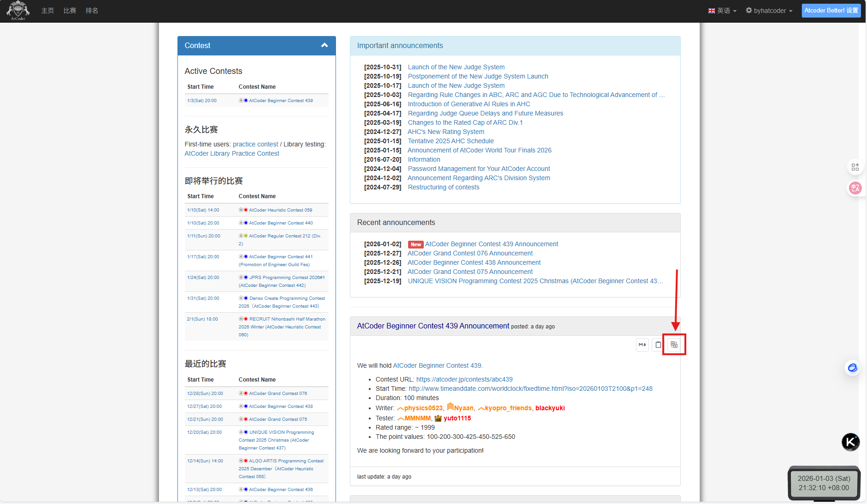Open Changes to the Rated Cap of ARC Div.1
The image size is (867, 504).
(x=465, y=122)
